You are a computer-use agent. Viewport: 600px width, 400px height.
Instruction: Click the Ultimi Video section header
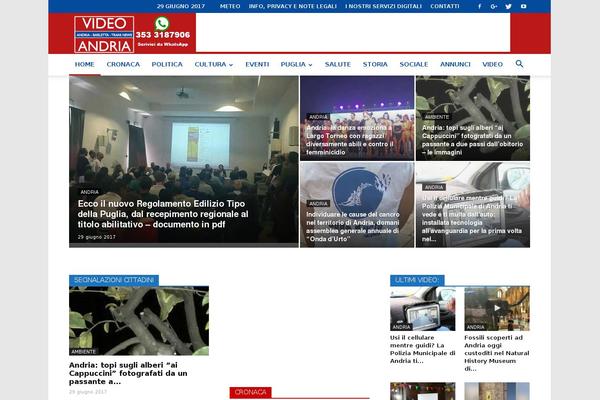[417, 280]
